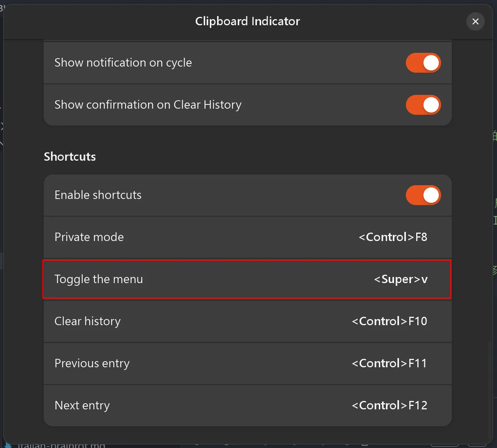Turn off the Enable shortcuts switch
This screenshot has height=448, width=497.
click(423, 195)
